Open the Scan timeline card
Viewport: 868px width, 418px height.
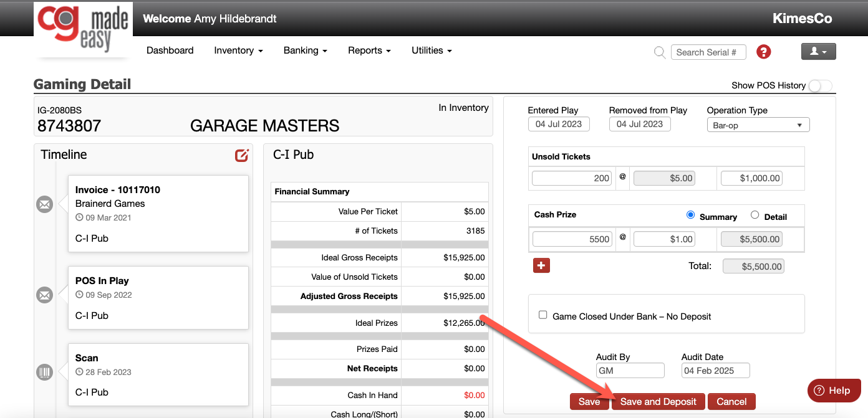158,374
